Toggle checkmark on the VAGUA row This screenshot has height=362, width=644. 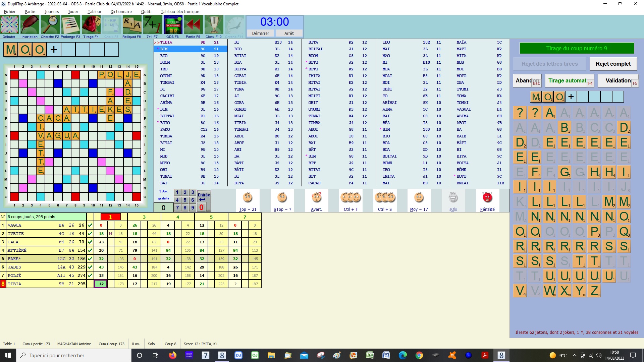click(x=90, y=225)
